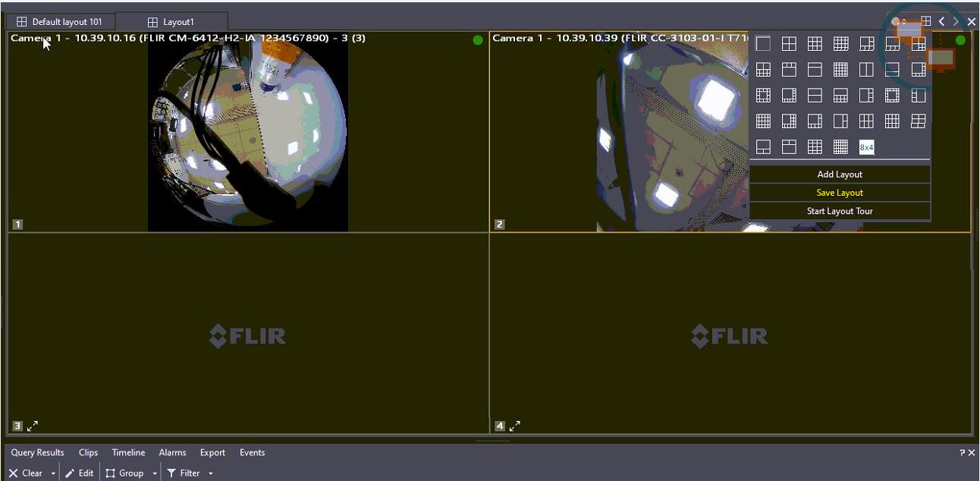Click the green recording status dot on Camera 10.39.10.16
980x481 pixels.
[x=477, y=39]
